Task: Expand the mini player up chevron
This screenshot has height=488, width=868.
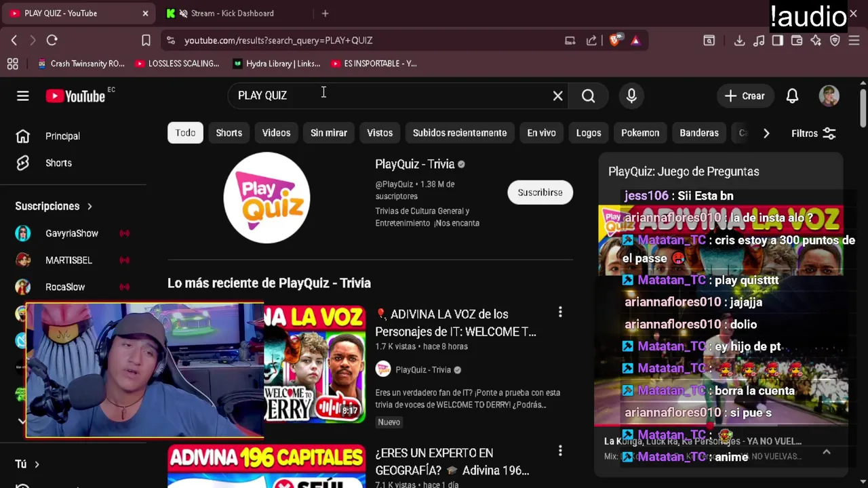Action: click(827, 452)
